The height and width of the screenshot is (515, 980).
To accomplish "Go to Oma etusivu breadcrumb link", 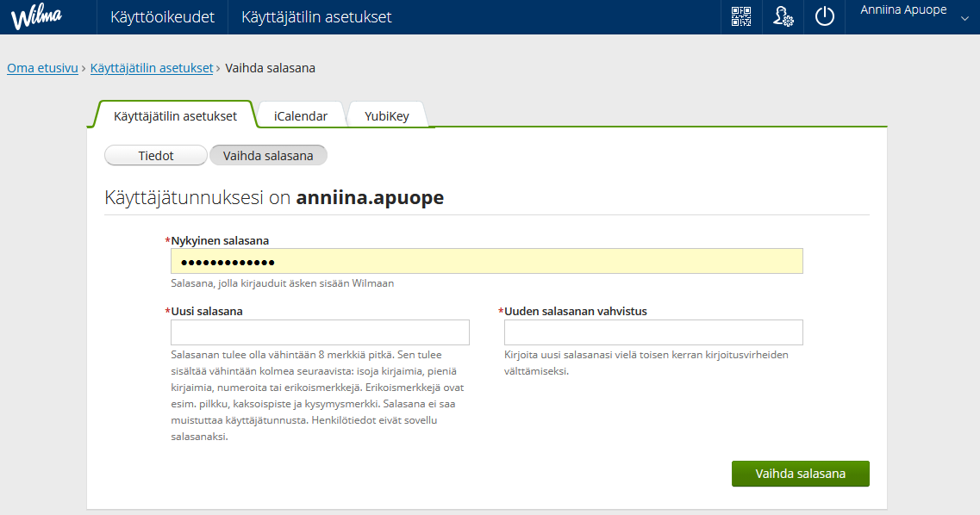I will [42, 68].
